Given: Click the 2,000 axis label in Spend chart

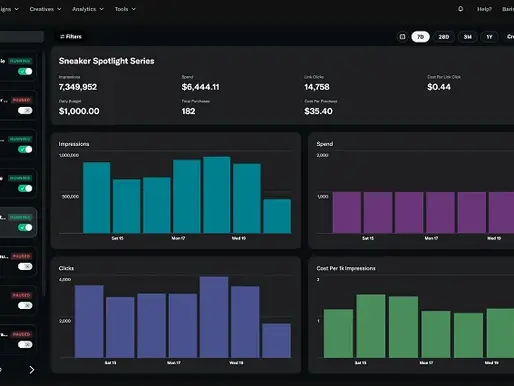Looking at the screenshot, I should pos(322,155).
